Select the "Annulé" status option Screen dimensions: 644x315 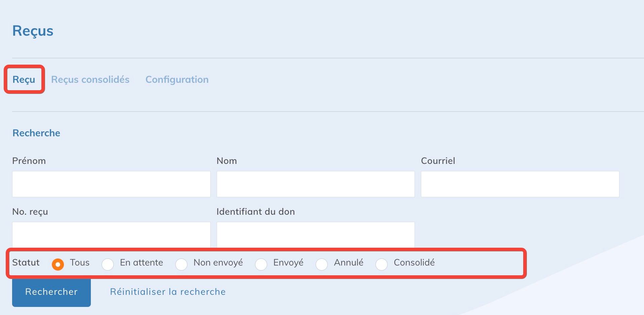pos(322,265)
